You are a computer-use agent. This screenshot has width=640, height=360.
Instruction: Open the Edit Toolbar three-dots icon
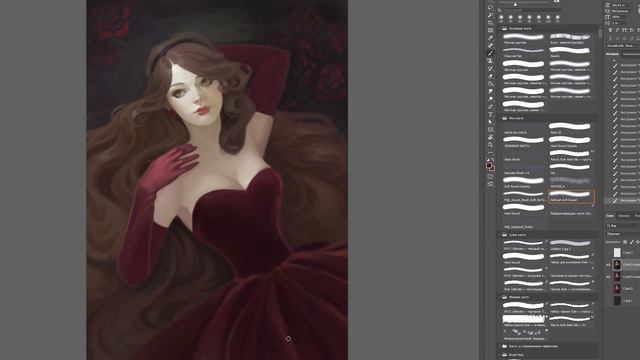click(490, 153)
